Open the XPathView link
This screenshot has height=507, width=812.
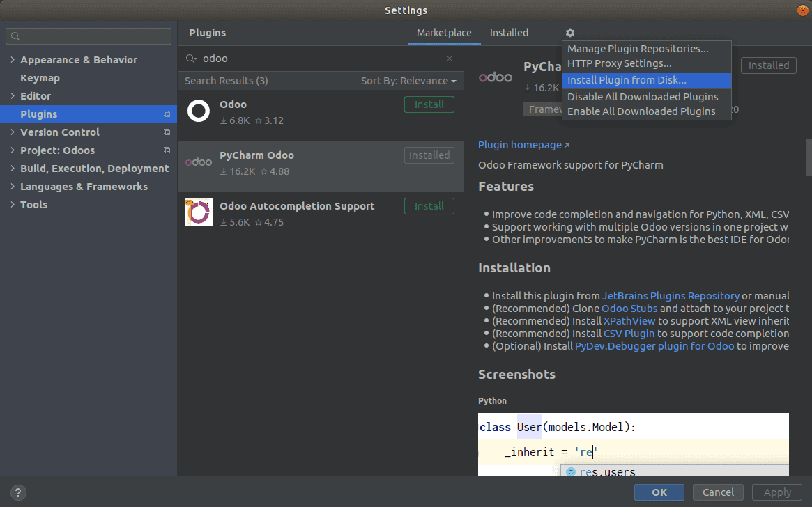629,321
